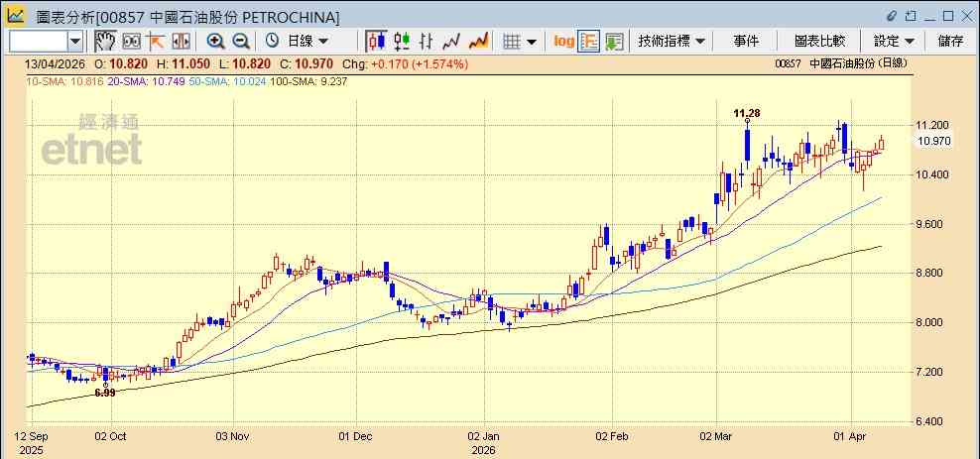
Task: Click the 01 Apr date axis label
Action: click(852, 436)
